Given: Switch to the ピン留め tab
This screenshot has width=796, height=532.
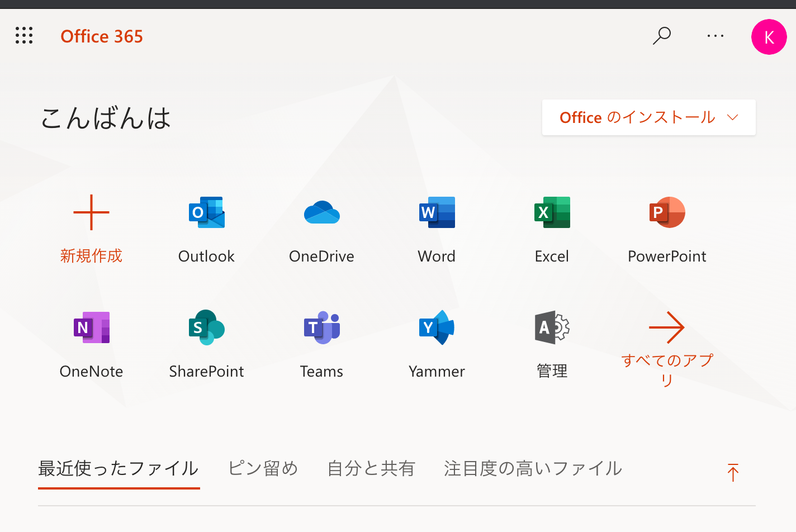Looking at the screenshot, I should 263,468.
